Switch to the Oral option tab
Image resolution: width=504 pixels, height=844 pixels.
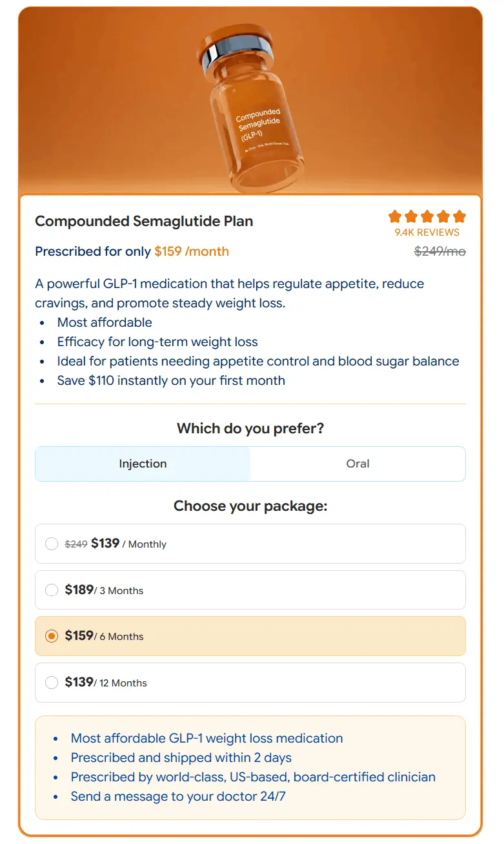click(x=358, y=464)
